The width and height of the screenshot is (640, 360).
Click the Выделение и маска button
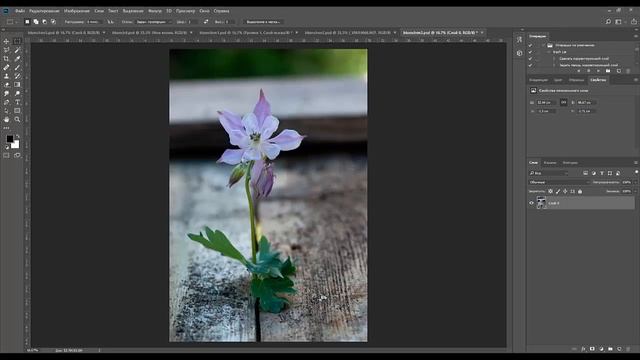(x=263, y=22)
